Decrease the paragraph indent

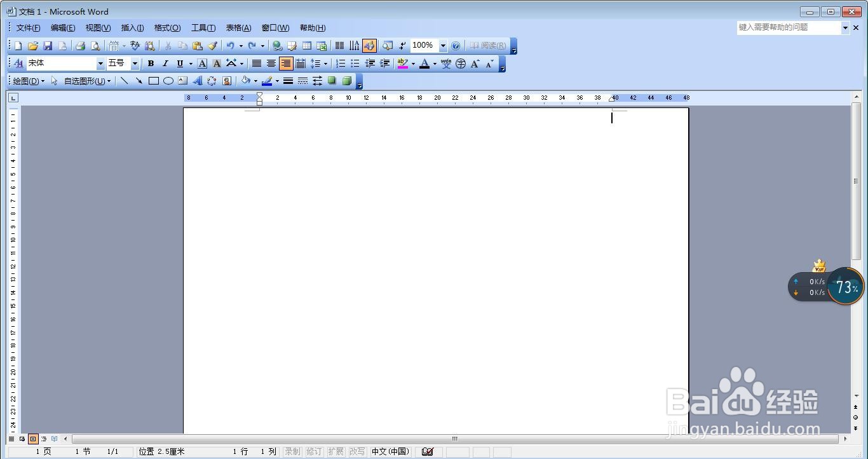click(370, 64)
